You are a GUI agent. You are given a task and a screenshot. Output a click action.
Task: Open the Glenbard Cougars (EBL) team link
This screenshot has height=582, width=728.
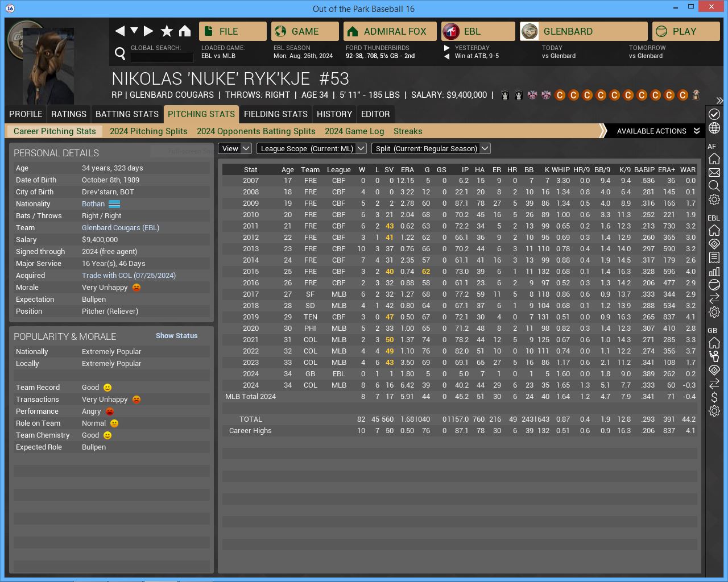(121, 227)
